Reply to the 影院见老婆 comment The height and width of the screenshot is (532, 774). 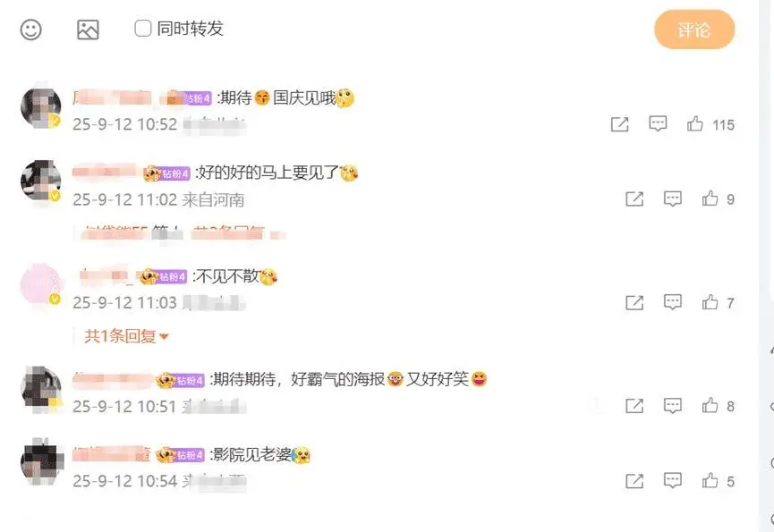point(672,481)
